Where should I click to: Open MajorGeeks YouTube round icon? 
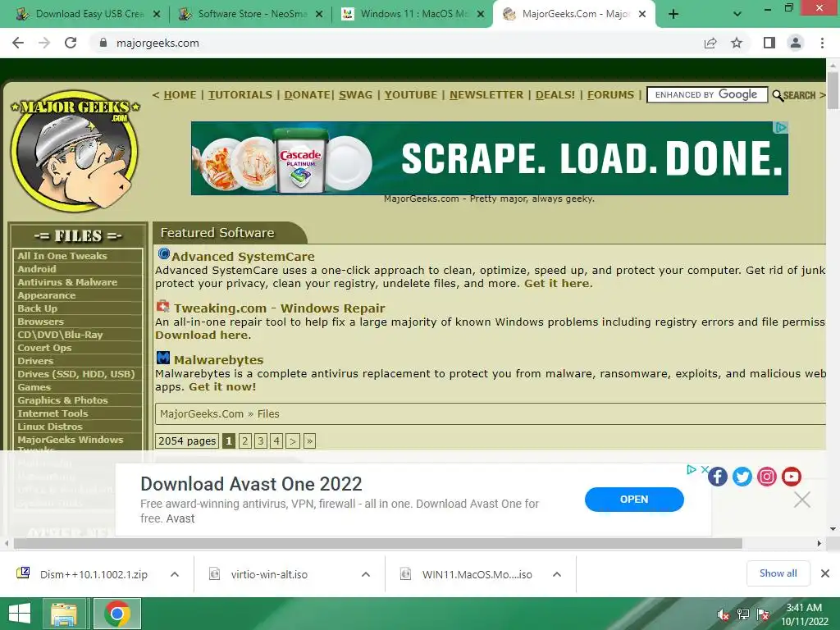click(x=792, y=477)
